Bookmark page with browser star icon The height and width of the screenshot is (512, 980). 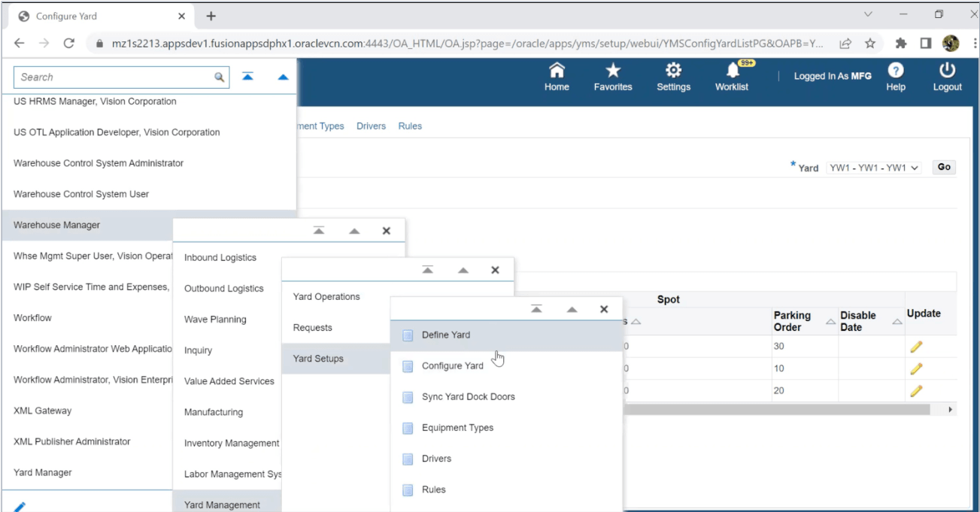pos(870,44)
